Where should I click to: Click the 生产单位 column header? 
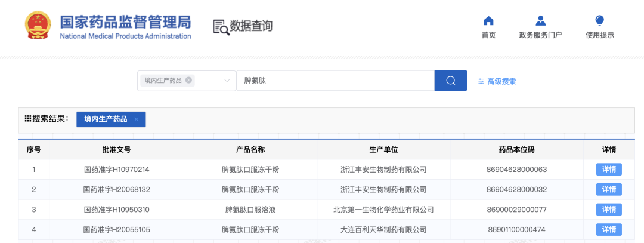pos(383,150)
